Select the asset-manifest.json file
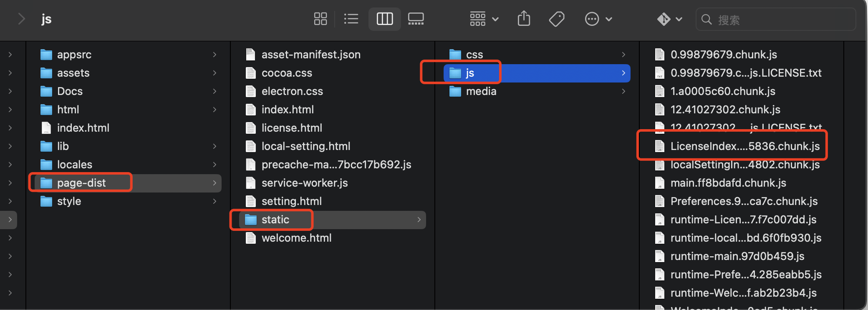 (310, 55)
